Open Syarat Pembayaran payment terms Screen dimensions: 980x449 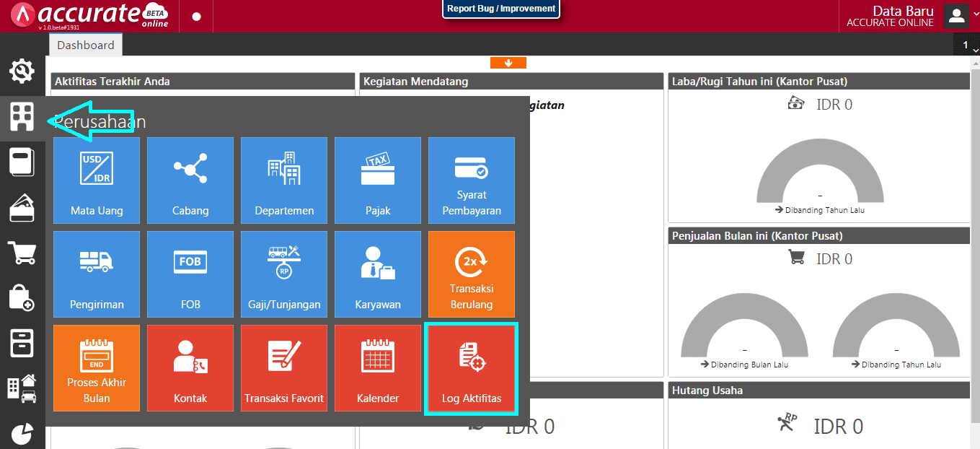pos(471,180)
